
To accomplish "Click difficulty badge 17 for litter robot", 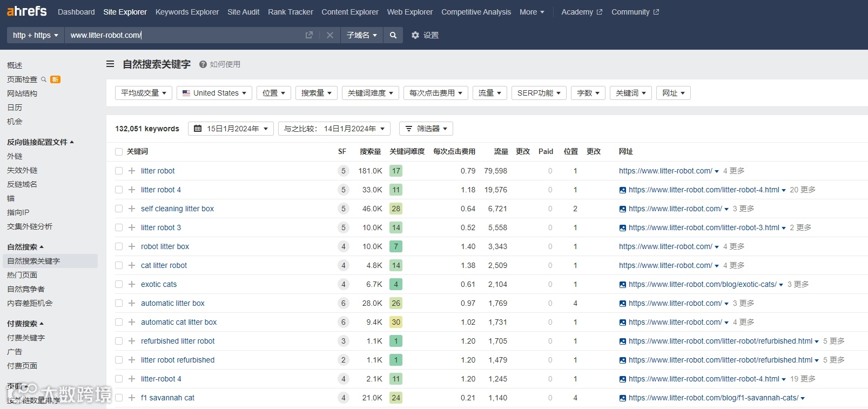I will point(396,171).
